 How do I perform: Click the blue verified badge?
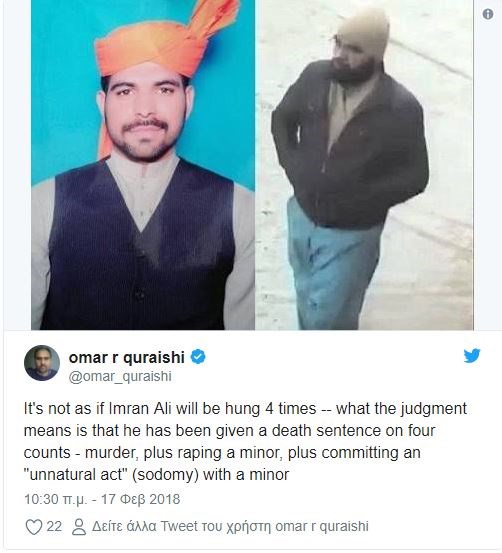tap(198, 357)
